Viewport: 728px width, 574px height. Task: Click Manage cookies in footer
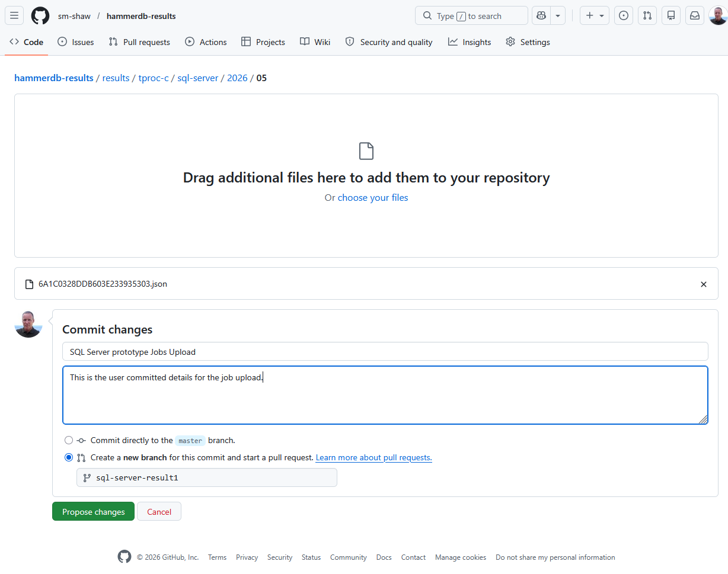click(x=461, y=557)
